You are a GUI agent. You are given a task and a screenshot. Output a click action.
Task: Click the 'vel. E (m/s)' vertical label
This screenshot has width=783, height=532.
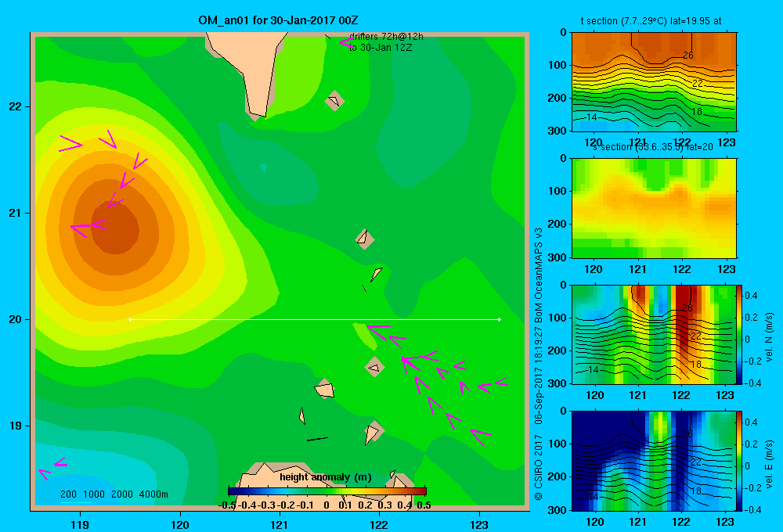coord(769,464)
